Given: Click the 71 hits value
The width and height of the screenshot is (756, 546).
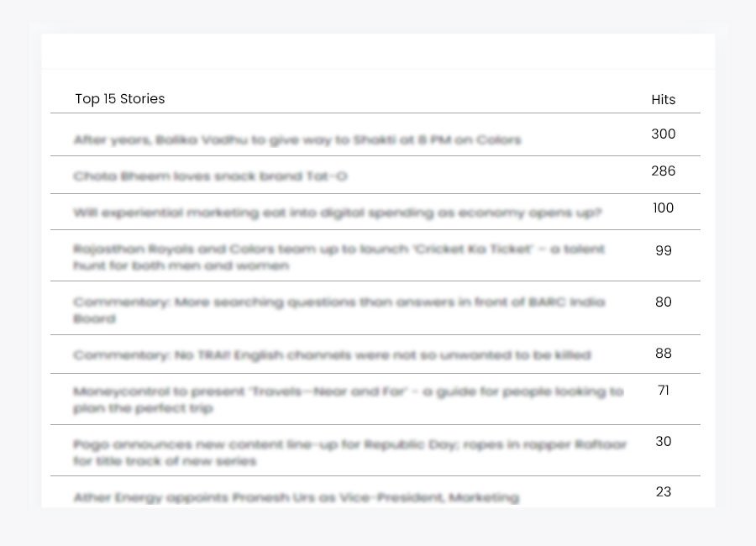Looking at the screenshot, I should click(x=664, y=391).
